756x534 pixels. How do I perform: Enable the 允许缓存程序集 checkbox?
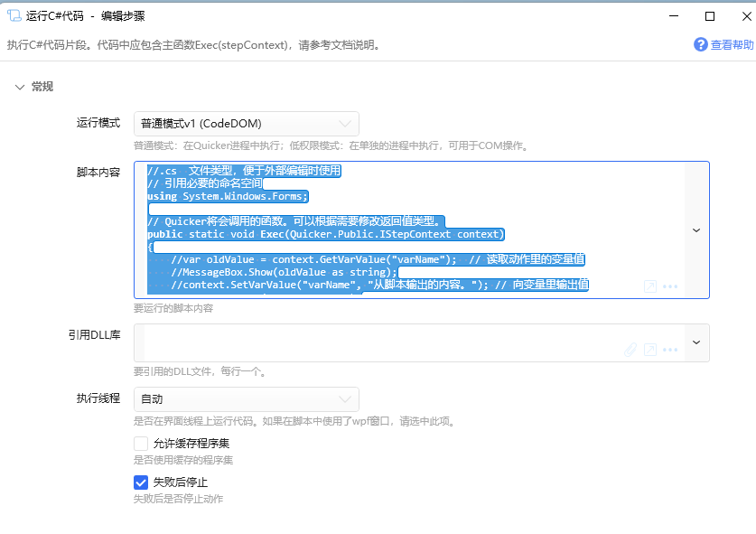coord(141,444)
